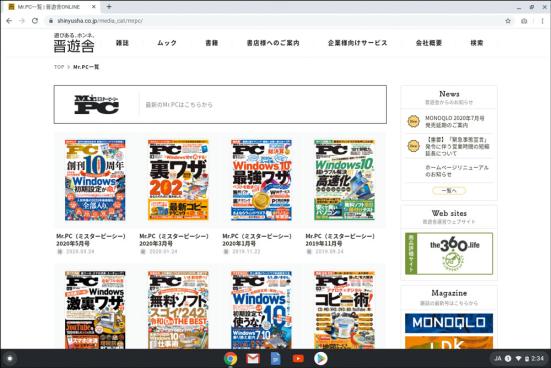Open the 創刊10周年 Mr.PC cover thumbnail

pos(95,180)
